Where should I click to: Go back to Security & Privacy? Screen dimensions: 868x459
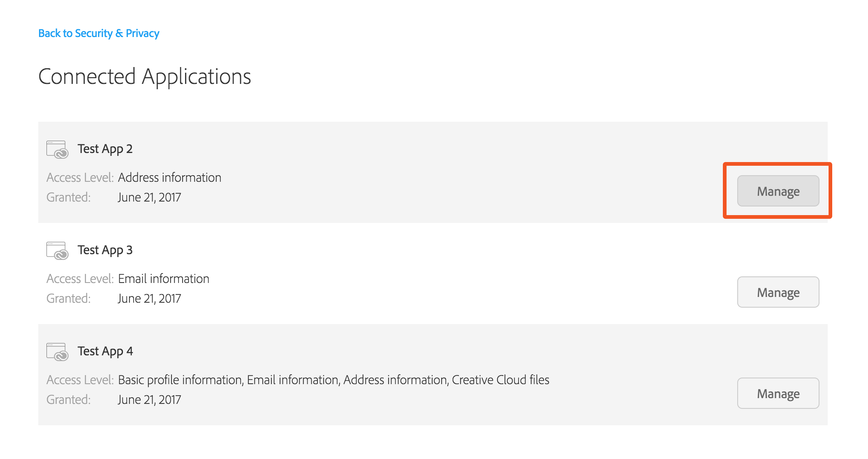coord(99,33)
